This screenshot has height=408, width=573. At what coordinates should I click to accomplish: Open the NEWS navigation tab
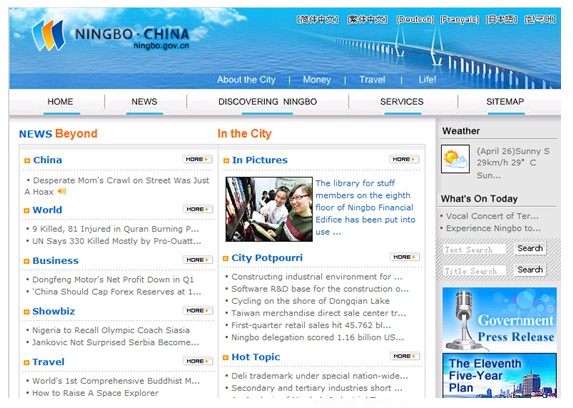(x=144, y=102)
